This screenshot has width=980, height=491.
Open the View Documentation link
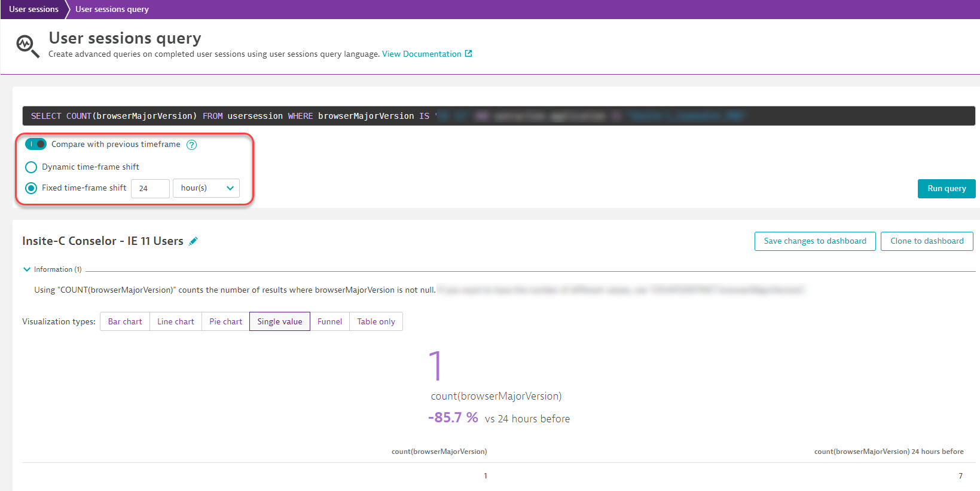point(422,54)
